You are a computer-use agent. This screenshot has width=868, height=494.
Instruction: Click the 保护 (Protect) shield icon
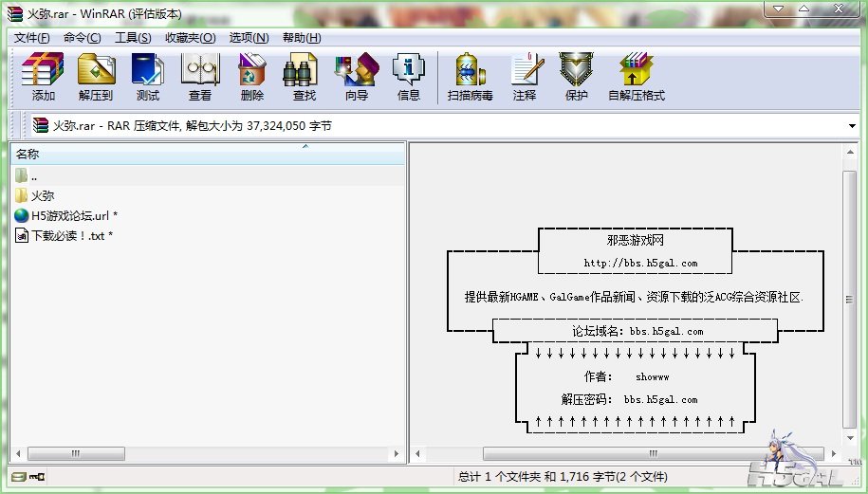coord(576,77)
